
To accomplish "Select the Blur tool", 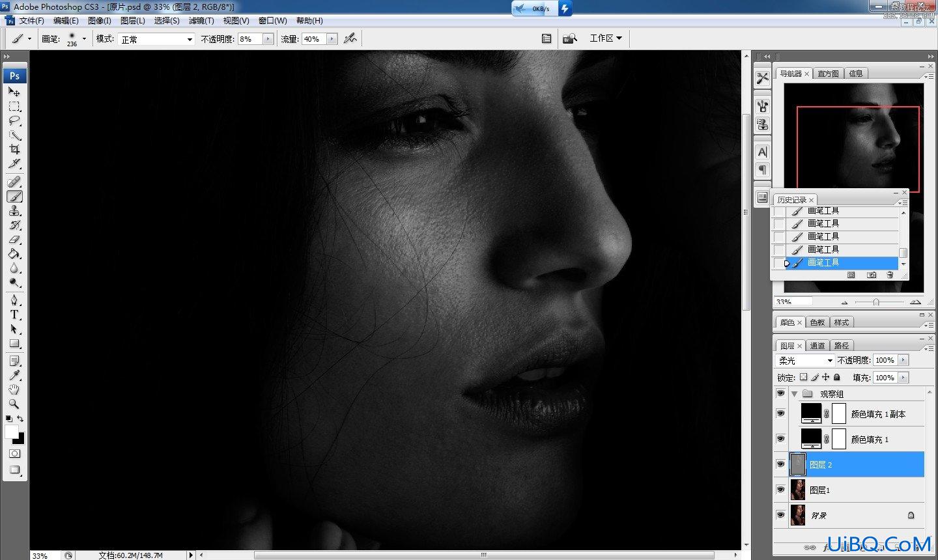I will click(14, 268).
